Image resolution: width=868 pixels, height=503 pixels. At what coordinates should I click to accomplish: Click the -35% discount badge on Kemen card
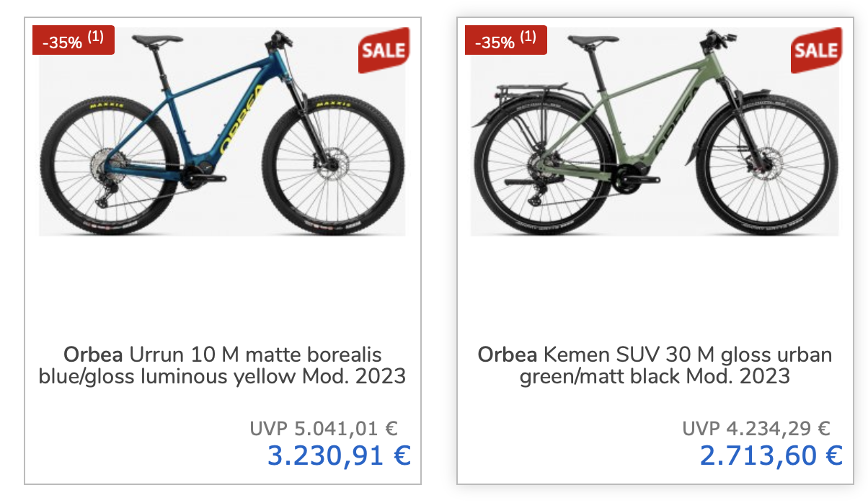click(x=495, y=42)
